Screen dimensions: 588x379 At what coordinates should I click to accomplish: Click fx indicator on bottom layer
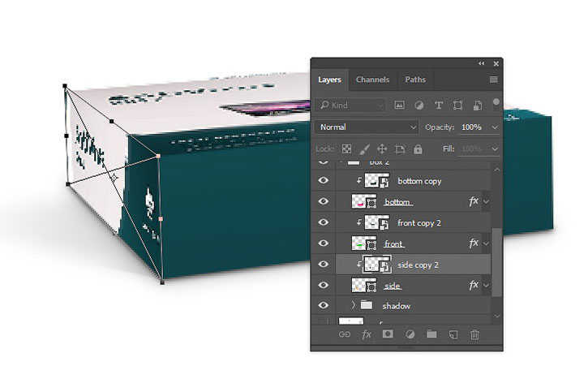(x=474, y=201)
